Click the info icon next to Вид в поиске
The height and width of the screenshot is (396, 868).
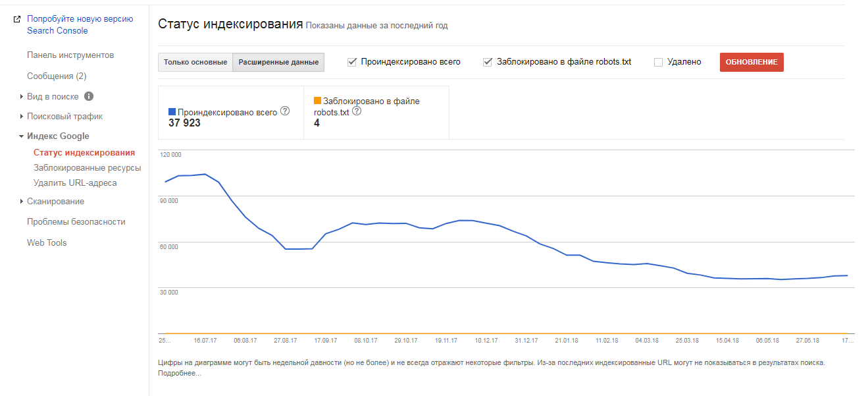[89, 96]
